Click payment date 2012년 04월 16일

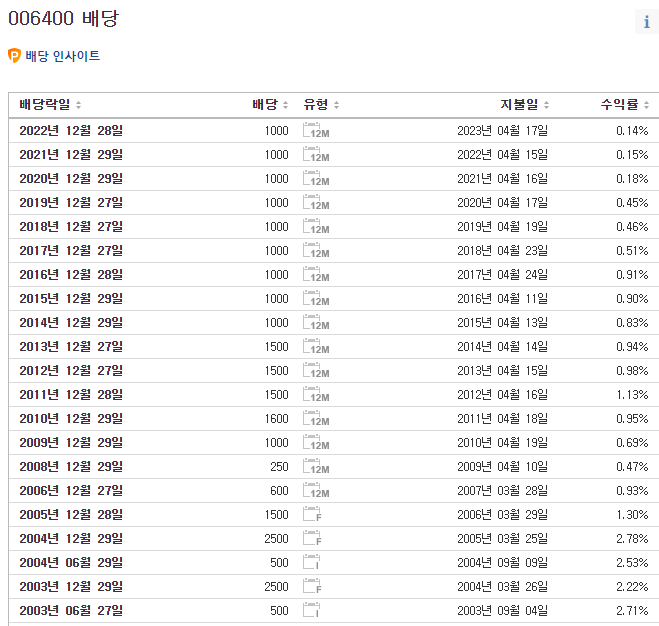(x=503, y=394)
